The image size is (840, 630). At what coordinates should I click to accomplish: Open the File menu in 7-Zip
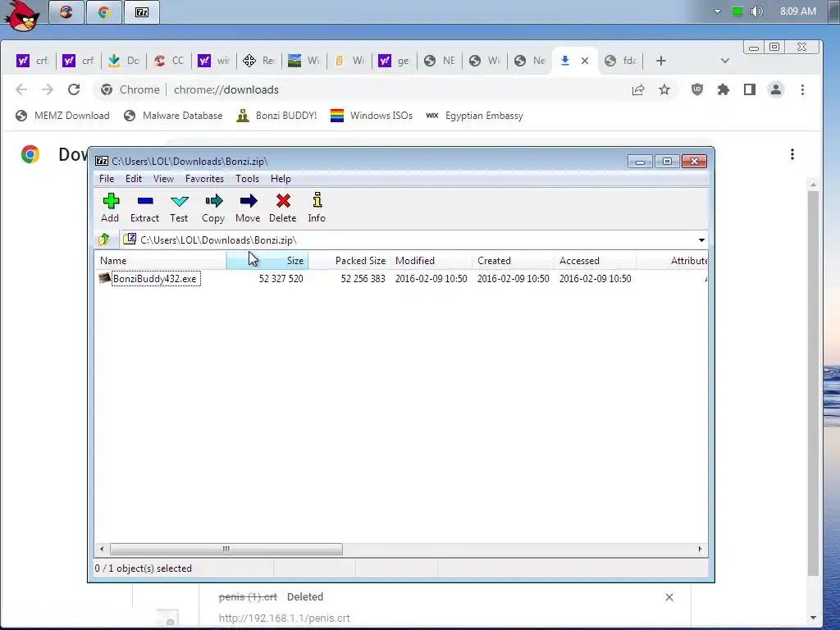107,179
